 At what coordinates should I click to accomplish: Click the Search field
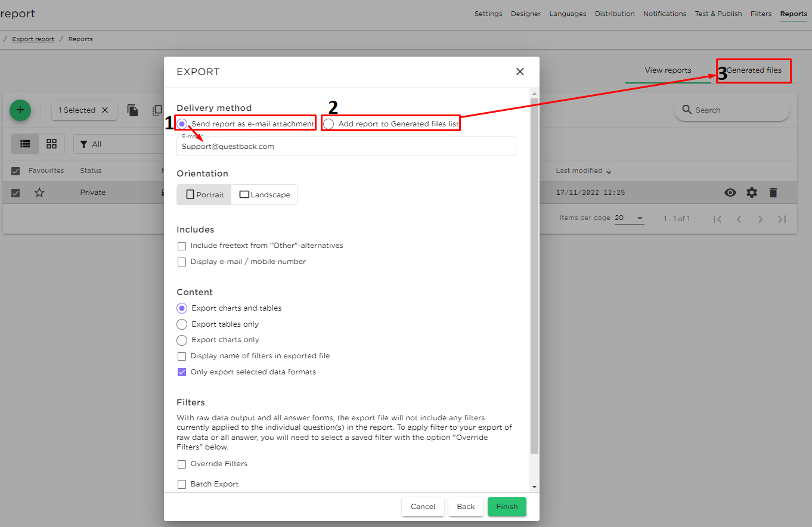[x=732, y=110]
